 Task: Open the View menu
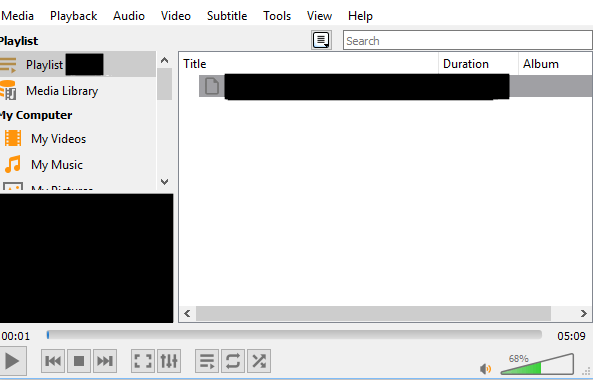[x=319, y=16]
